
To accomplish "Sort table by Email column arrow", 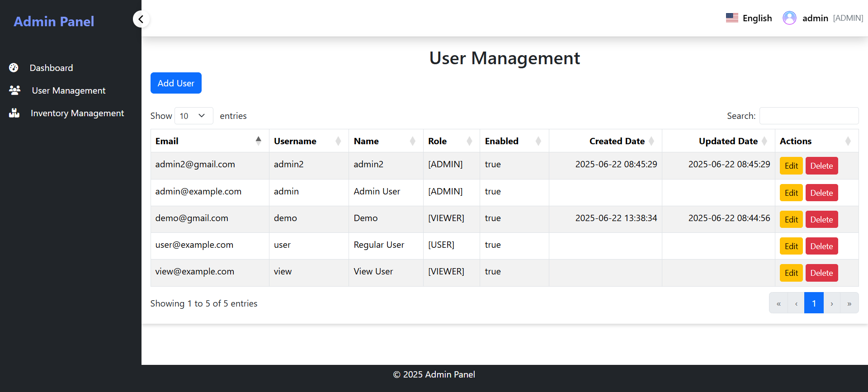I will tap(259, 141).
